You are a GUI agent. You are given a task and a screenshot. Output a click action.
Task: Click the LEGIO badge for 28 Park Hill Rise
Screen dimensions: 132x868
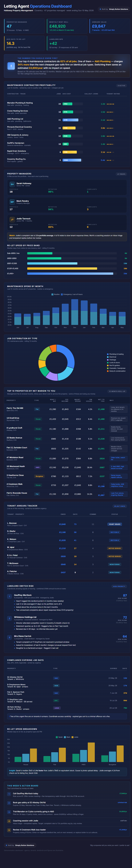tap(57, 708)
